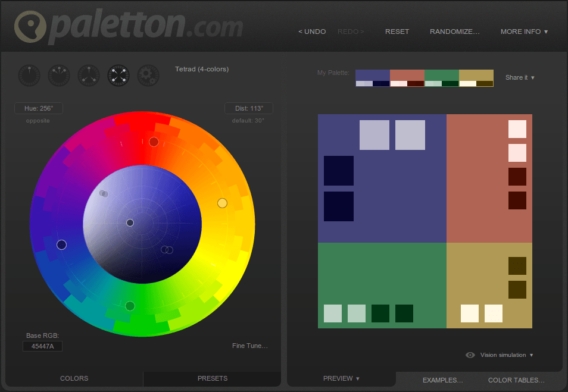The width and height of the screenshot is (568, 392).
Task: Click the Dist: 113° value box
Action: pyautogui.click(x=249, y=108)
